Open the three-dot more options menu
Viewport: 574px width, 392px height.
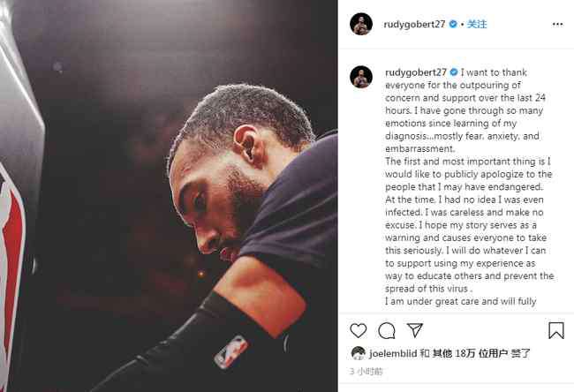point(557,24)
